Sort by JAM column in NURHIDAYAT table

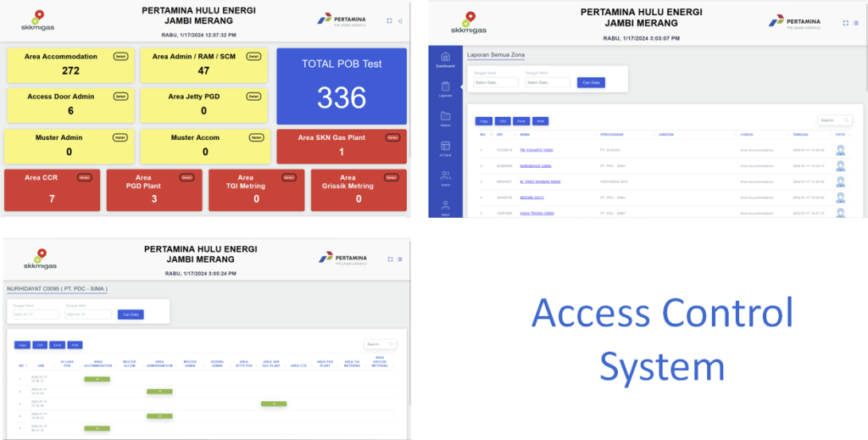pos(41,365)
